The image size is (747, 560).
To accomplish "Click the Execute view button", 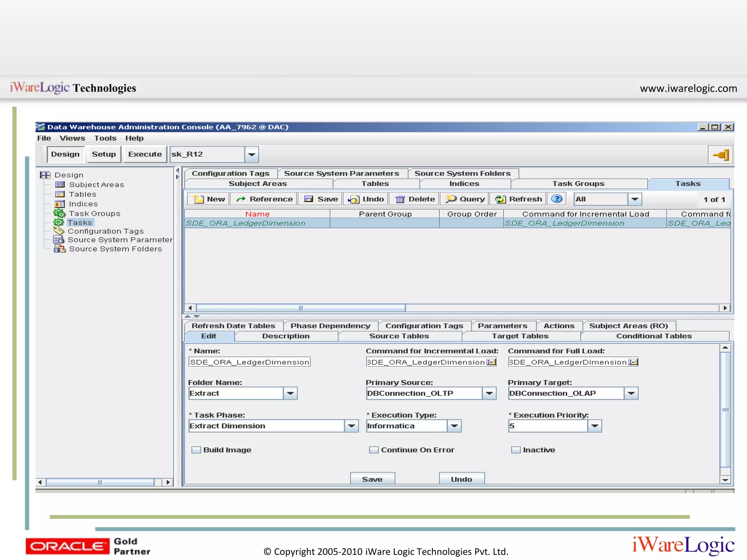I will click(x=145, y=154).
